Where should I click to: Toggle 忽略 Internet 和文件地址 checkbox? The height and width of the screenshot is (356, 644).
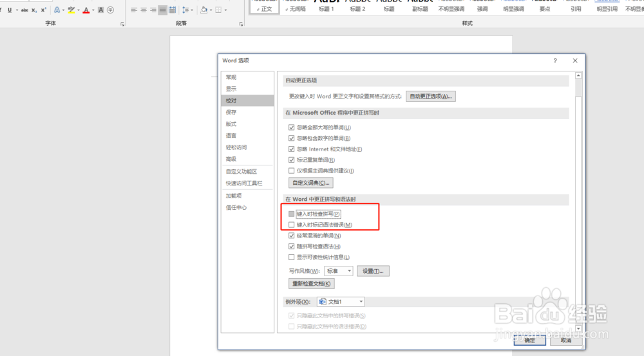tap(291, 149)
